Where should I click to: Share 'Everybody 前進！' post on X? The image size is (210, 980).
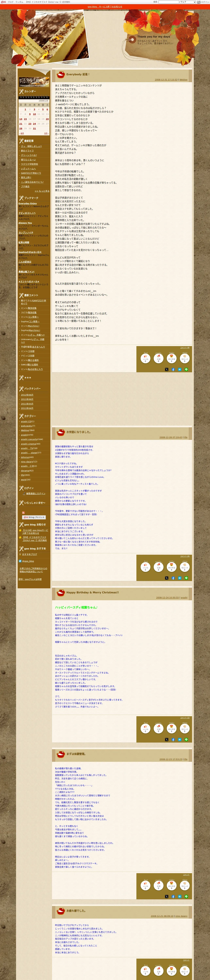[x=166, y=369]
